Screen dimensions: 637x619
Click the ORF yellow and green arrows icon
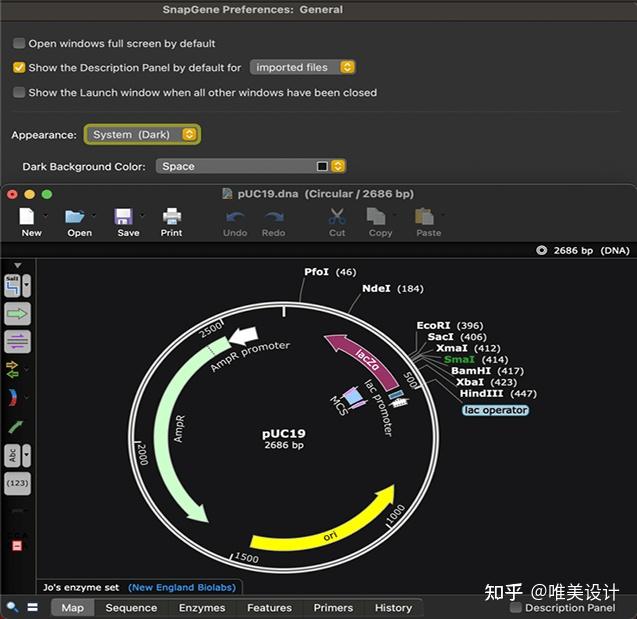tap(13, 370)
